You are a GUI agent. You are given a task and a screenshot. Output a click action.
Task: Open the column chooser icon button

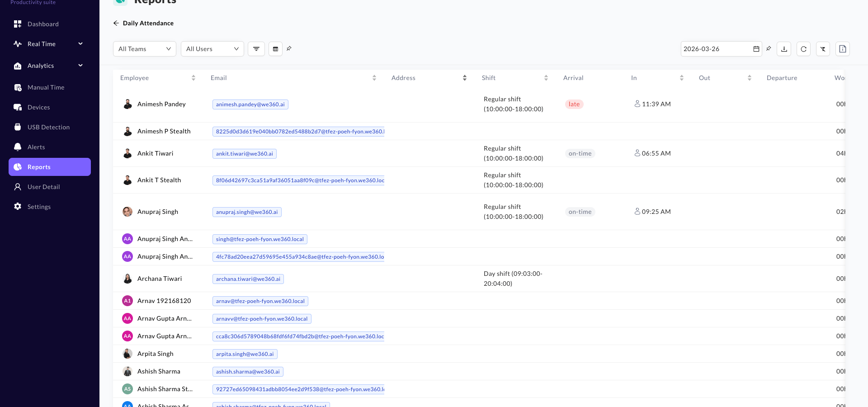click(275, 49)
